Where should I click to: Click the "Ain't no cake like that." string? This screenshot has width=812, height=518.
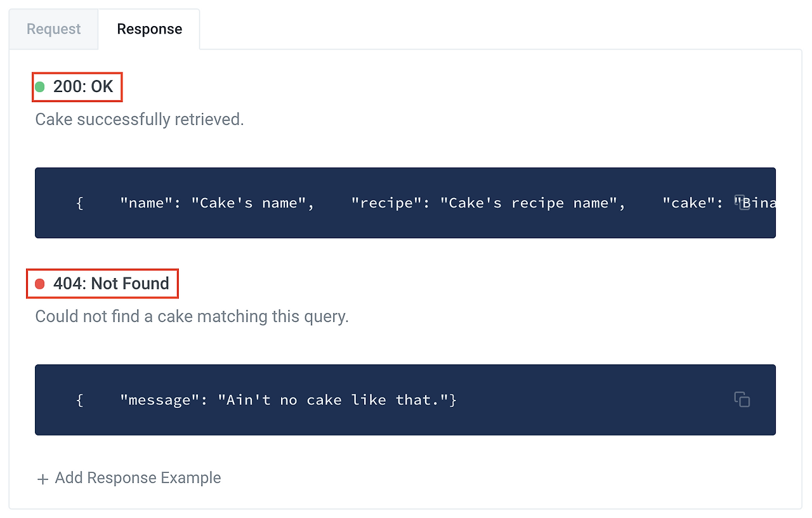point(333,400)
